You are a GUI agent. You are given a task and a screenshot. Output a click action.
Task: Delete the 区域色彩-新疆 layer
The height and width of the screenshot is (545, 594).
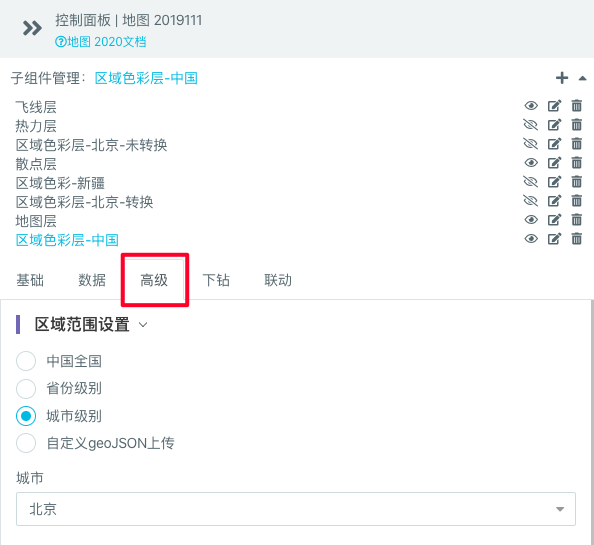(x=577, y=182)
